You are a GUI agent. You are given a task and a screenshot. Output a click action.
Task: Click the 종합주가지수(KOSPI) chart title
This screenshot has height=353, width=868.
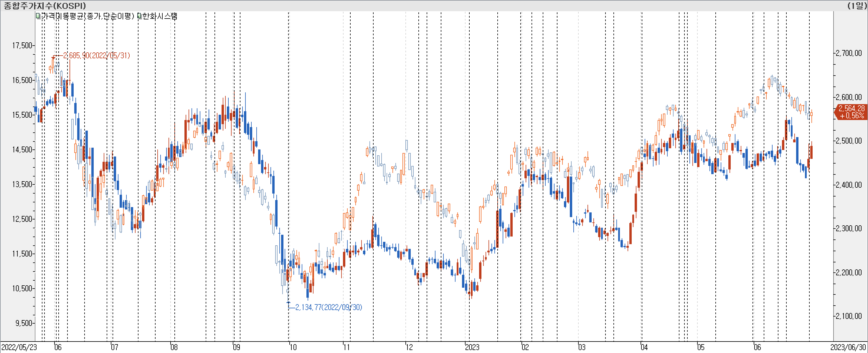45,5
